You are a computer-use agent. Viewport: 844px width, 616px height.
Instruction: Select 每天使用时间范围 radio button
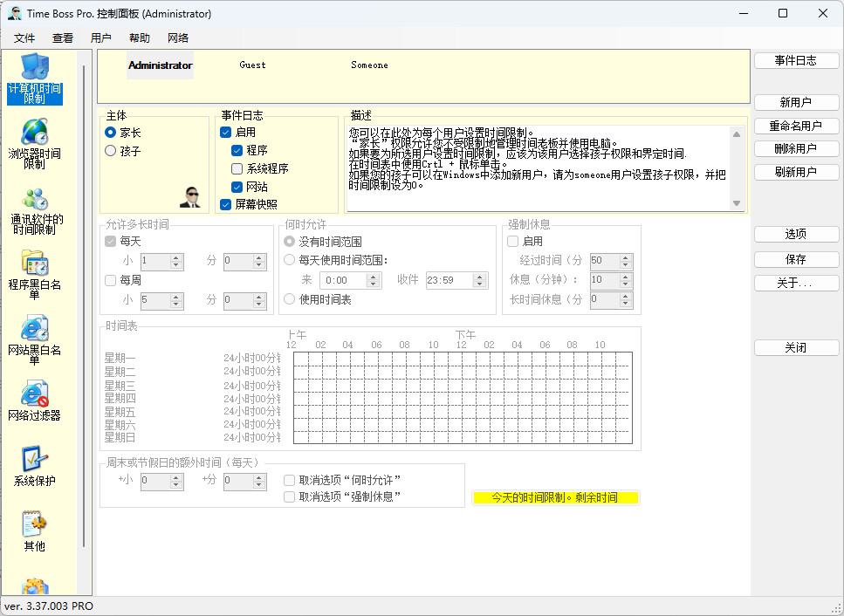coord(289,260)
